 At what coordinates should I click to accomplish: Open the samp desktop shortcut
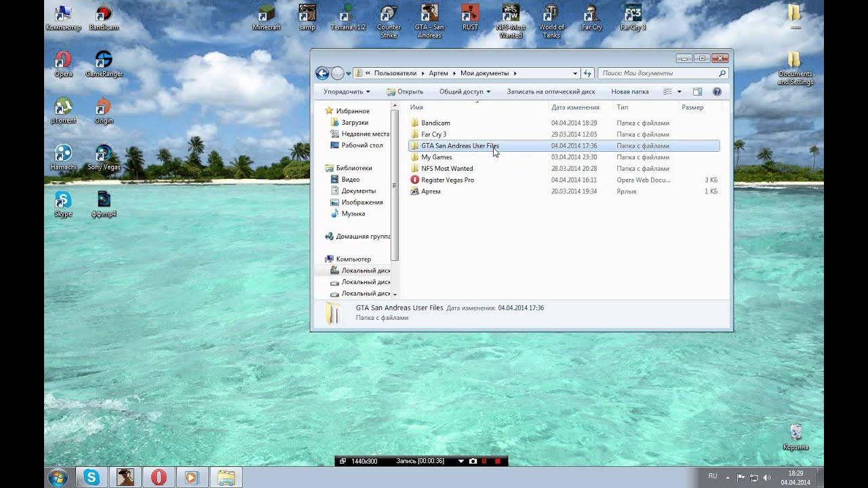pos(307,18)
